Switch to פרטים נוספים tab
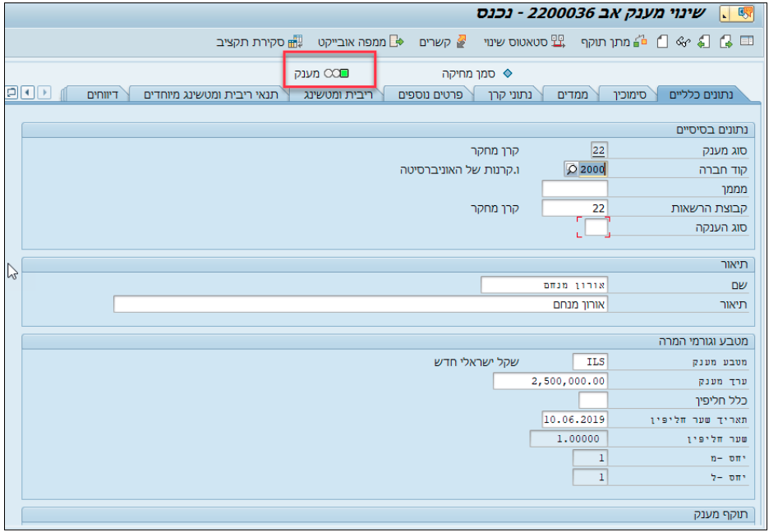The image size is (769, 532). click(429, 94)
